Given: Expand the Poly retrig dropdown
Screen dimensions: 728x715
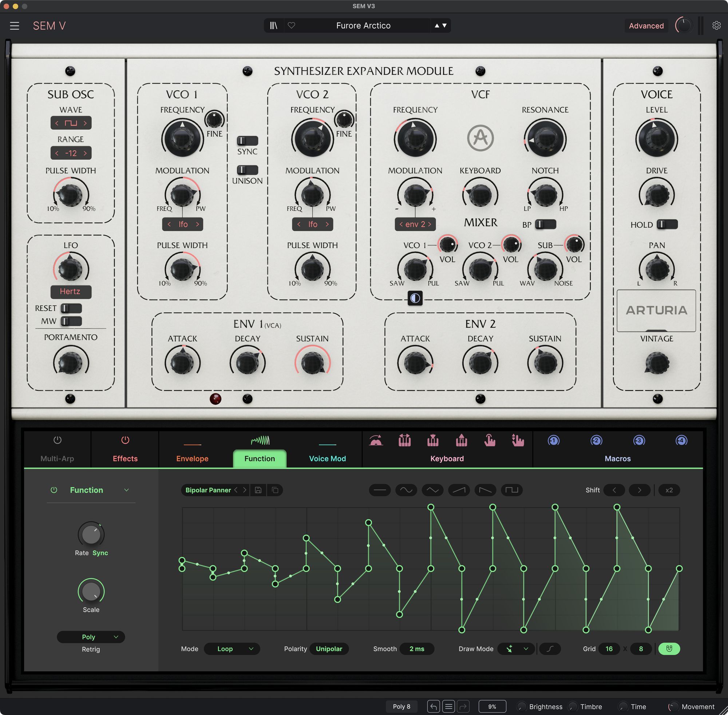Looking at the screenshot, I should tap(91, 637).
